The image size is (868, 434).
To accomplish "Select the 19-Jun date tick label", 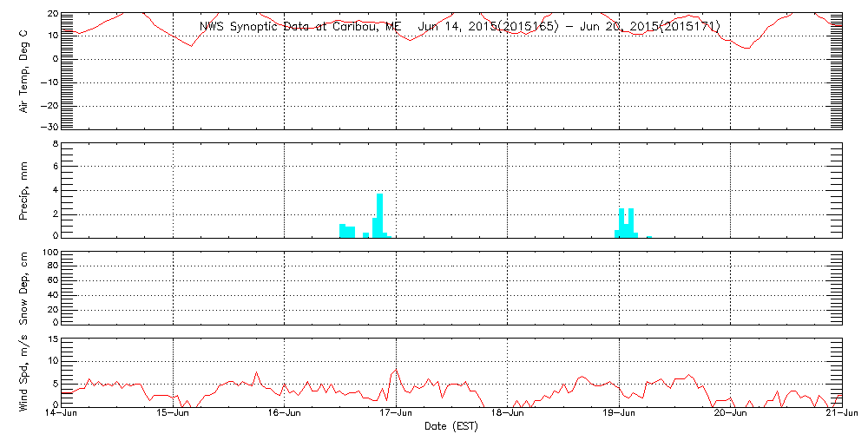I will pyautogui.click(x=619, y=415).
